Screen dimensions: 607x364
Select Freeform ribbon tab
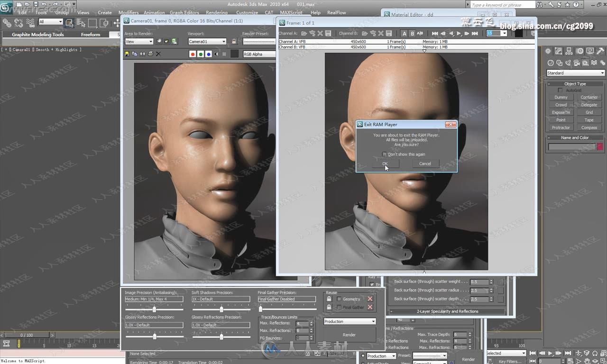click(91, 35)
